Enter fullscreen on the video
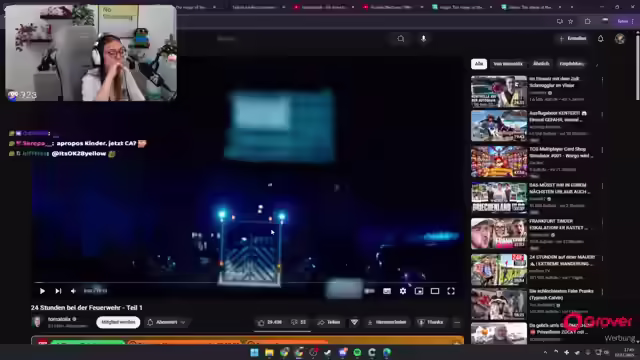640x360 pixels. coord(451,291)
